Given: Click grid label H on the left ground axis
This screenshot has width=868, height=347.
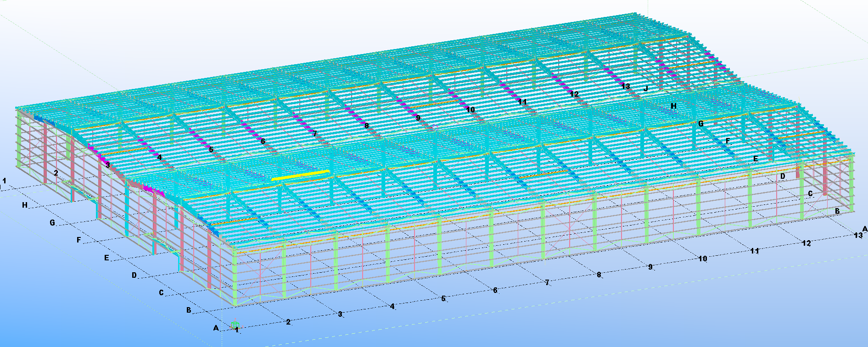Looking at the screenshot, I should pos(25,205).
